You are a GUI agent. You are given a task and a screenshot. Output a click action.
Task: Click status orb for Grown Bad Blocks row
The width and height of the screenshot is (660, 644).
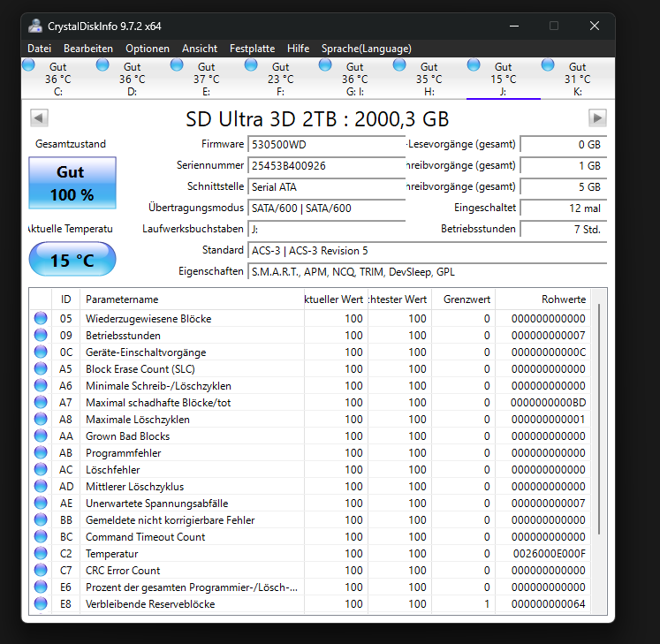click(x=41, y=436)
